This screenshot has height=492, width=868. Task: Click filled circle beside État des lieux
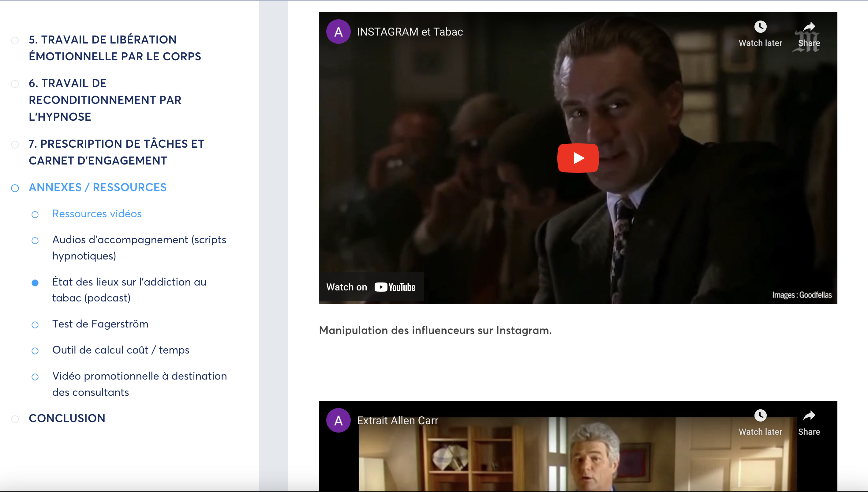35,283
